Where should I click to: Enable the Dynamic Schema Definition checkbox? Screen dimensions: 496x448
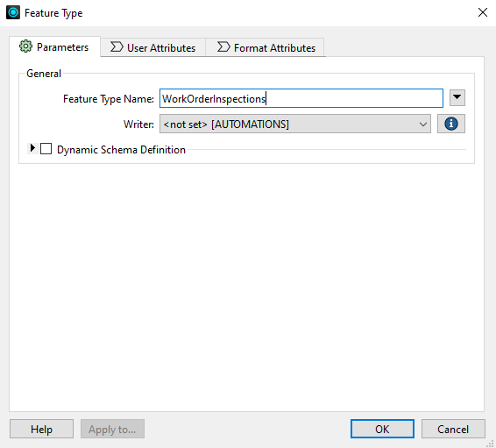coord(46,149)
